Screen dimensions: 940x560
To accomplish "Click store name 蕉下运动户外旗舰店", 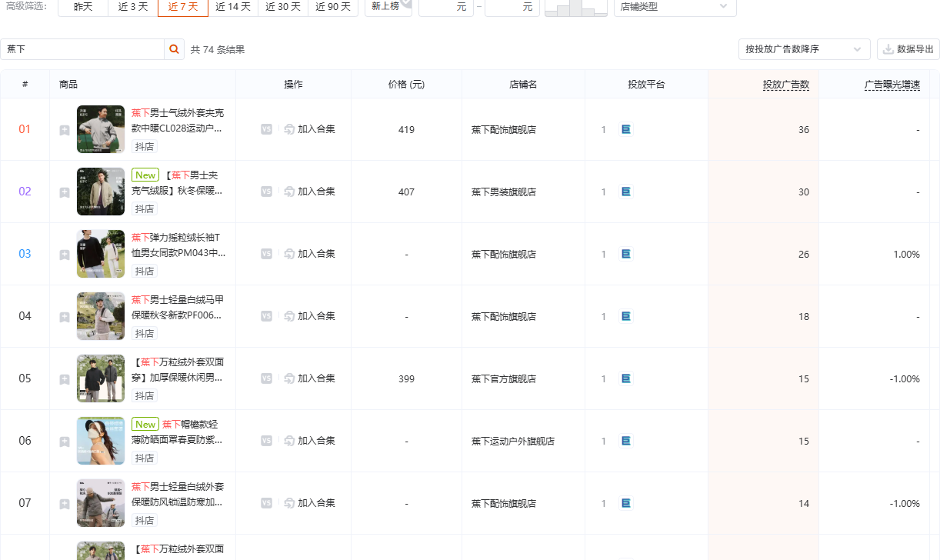I will pos(513,442).
